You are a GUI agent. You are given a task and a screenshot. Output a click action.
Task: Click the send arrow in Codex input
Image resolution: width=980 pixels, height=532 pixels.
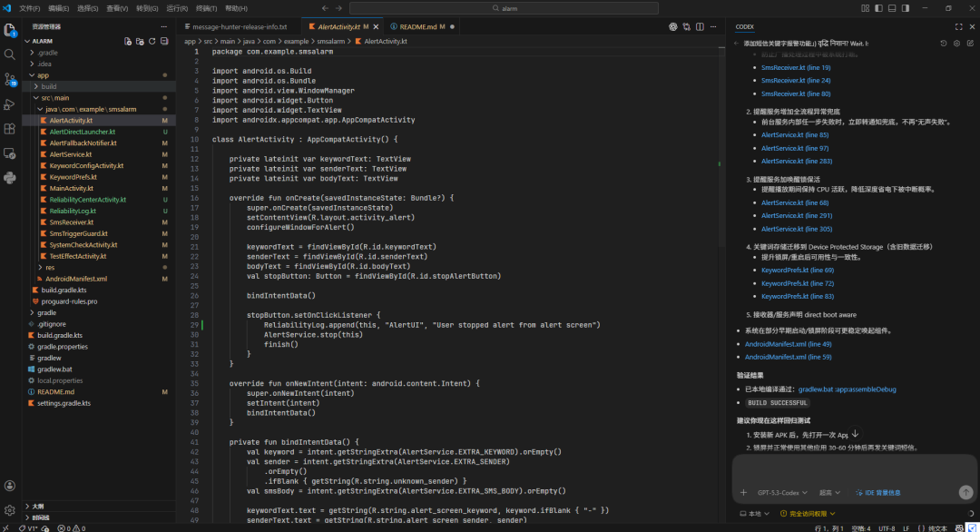[965, 493]
